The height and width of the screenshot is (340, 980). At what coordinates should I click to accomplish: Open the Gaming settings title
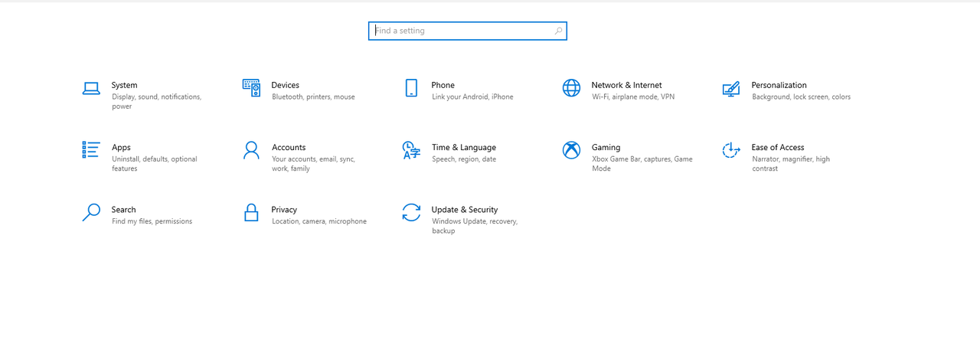click(x=606, y=147)
